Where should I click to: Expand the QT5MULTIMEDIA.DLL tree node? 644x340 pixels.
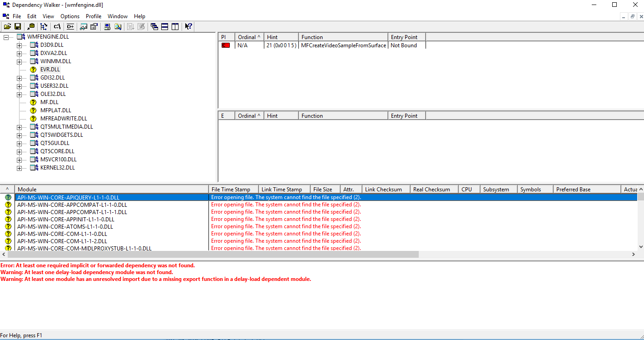[19, 127]
